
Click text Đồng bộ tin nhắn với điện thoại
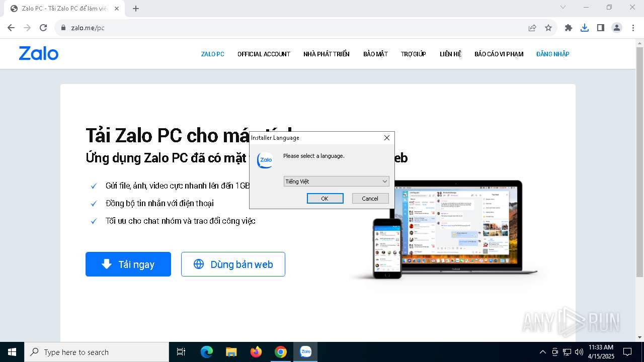pyautogui.click(x=159, y=203)
